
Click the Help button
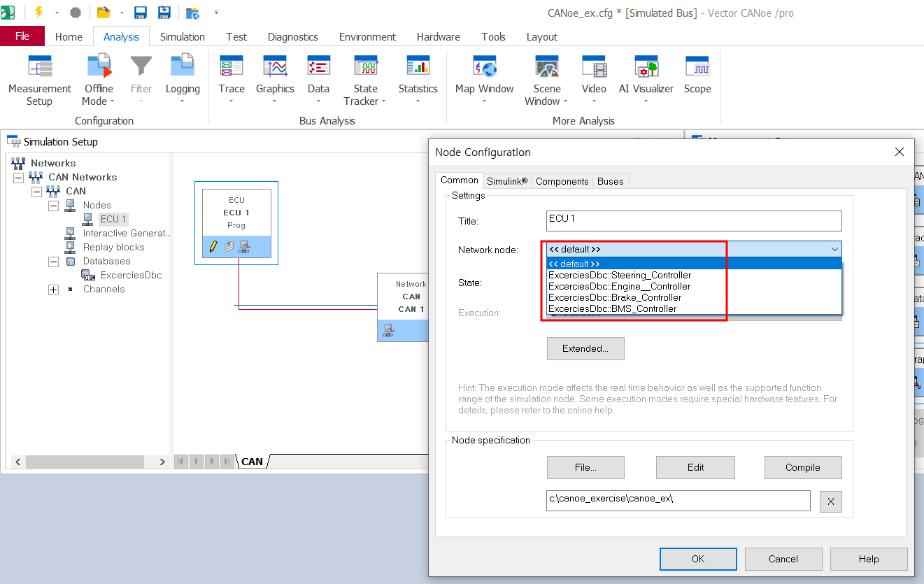tap(868, 559)
